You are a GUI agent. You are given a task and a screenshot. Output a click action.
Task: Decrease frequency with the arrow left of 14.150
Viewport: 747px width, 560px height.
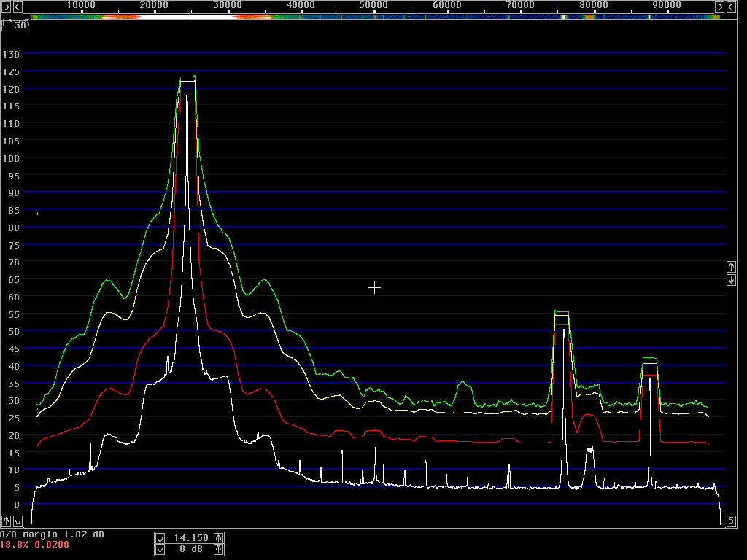[x=160, y=538]
